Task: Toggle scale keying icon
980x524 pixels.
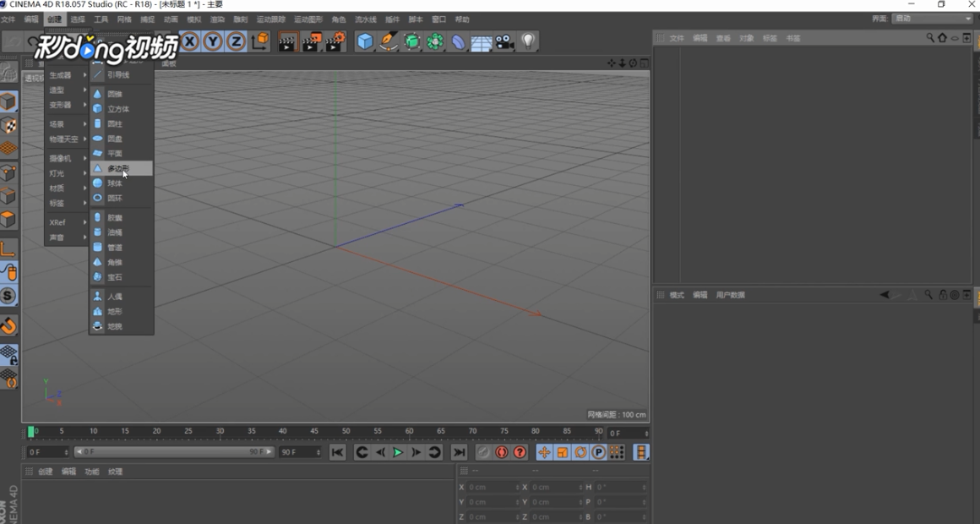Action: [563, 452]
